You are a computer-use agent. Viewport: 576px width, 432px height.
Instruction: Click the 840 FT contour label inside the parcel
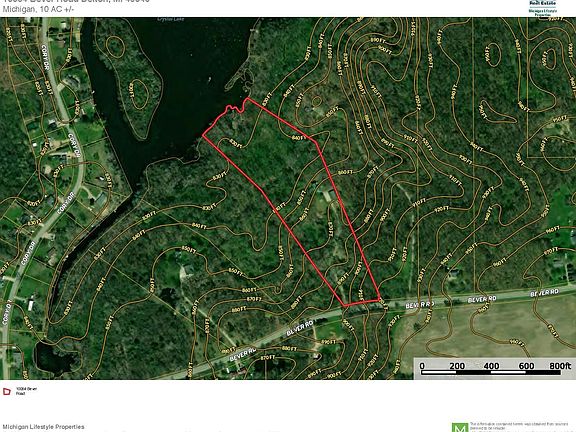[x=299, y=137]
